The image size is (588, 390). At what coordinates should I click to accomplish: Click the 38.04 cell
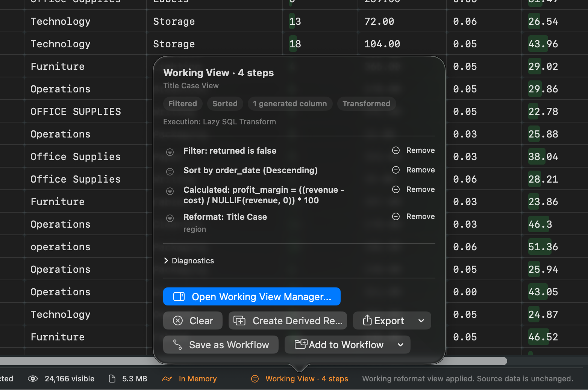point(555,157)
